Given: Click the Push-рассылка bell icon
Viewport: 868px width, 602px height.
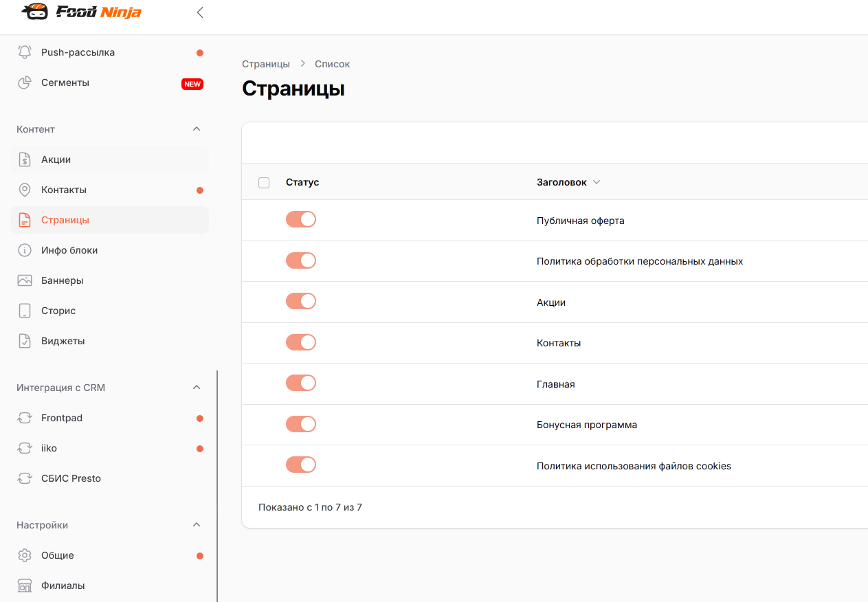Looking at the screenshot, I should pos(25,52).
